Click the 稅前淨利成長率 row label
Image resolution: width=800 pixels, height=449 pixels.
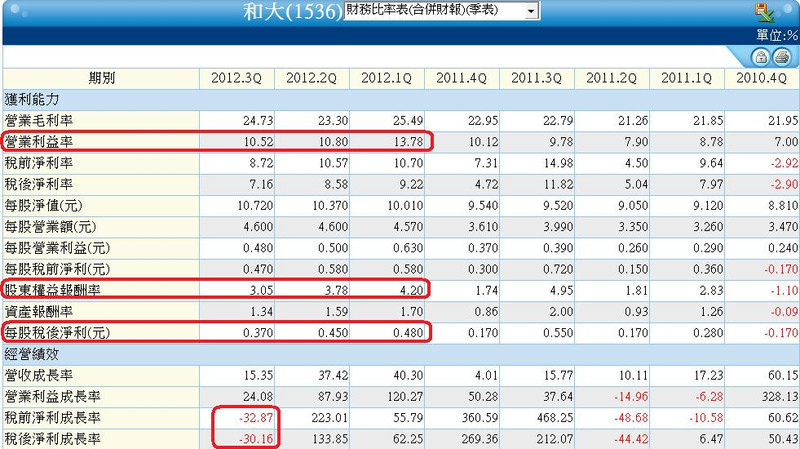point(53,418)
